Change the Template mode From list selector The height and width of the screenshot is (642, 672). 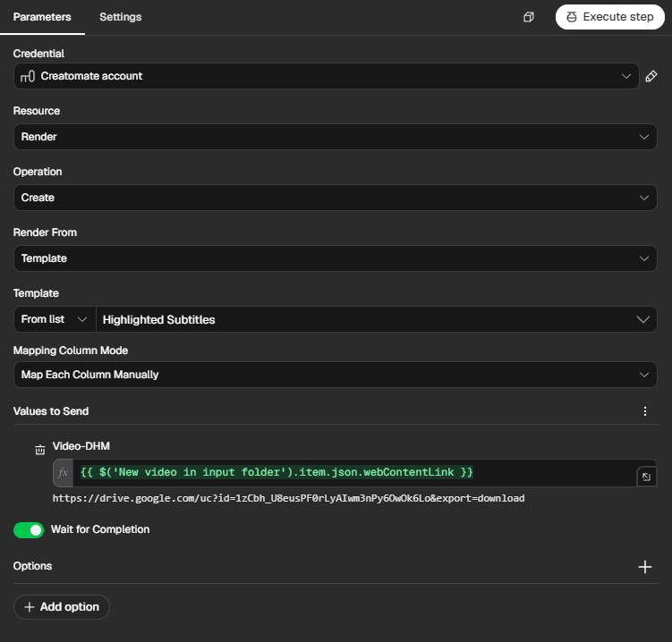[x=55, y=319]
